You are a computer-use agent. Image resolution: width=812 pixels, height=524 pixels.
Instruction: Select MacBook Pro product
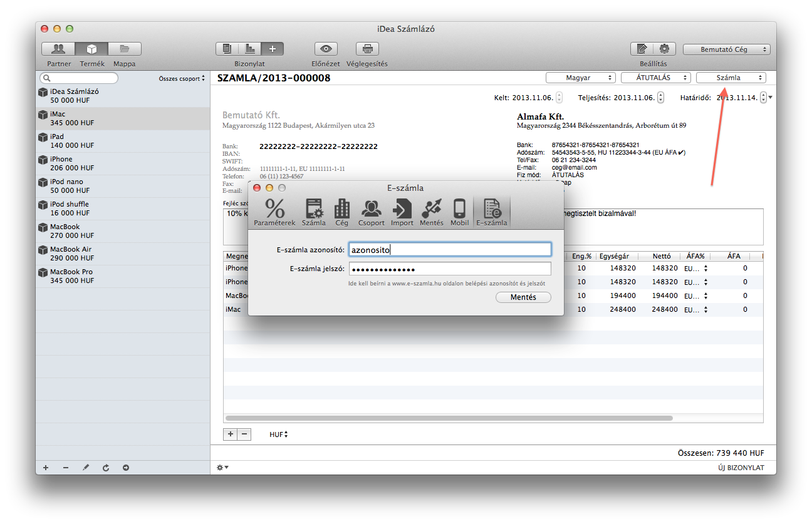tap(123, 276)
